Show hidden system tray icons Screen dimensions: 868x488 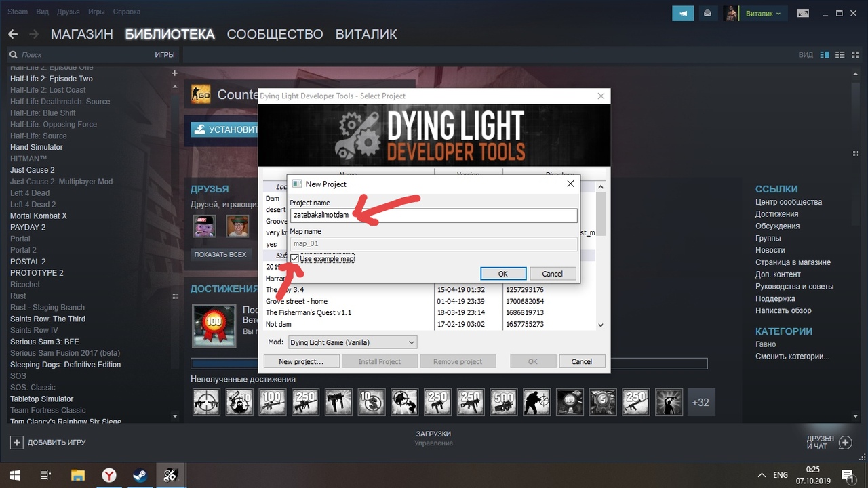pos(761,475)
